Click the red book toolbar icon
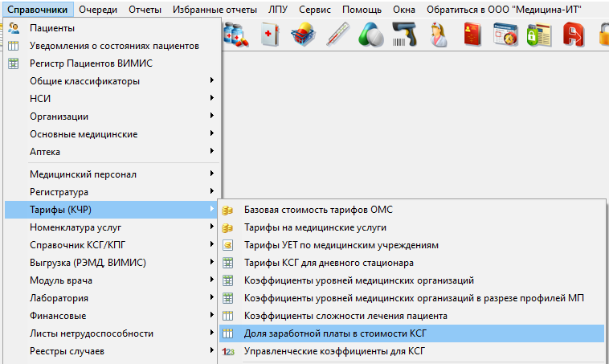The image size is (609, 364). [474, 35]
